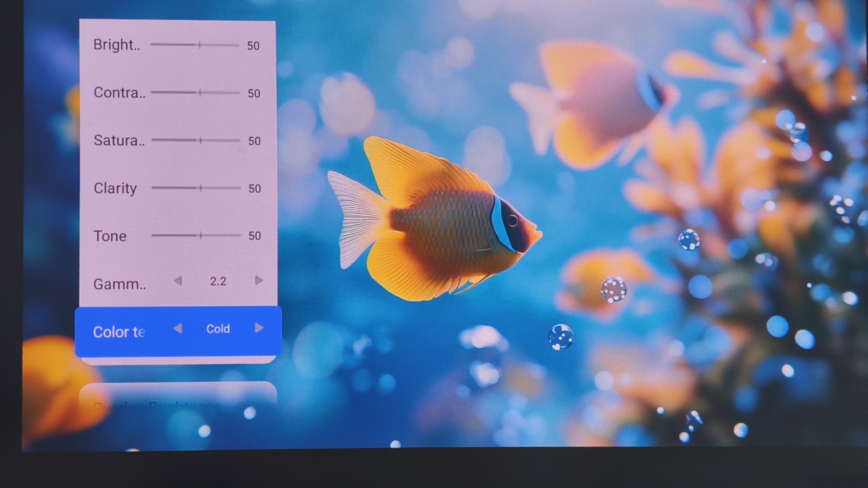
Task: Click the right arrow beside Cold setting
Action: point(259,328)
